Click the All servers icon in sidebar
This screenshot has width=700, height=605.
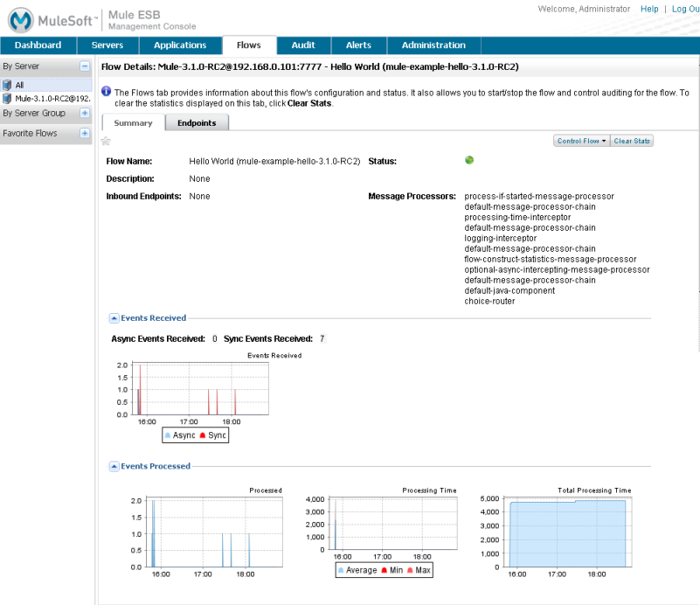7,85
